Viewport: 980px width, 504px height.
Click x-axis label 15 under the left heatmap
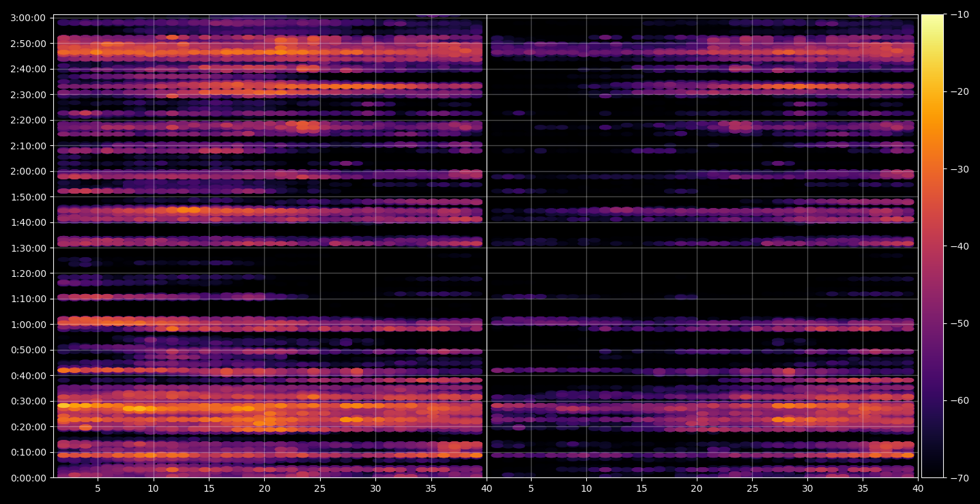(x=209, y=489)
